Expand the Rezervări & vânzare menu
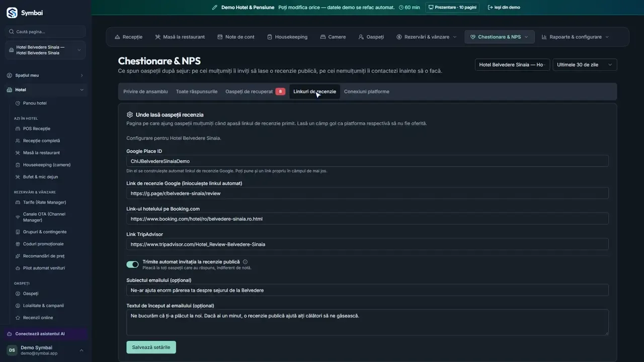 click(427, 37)
